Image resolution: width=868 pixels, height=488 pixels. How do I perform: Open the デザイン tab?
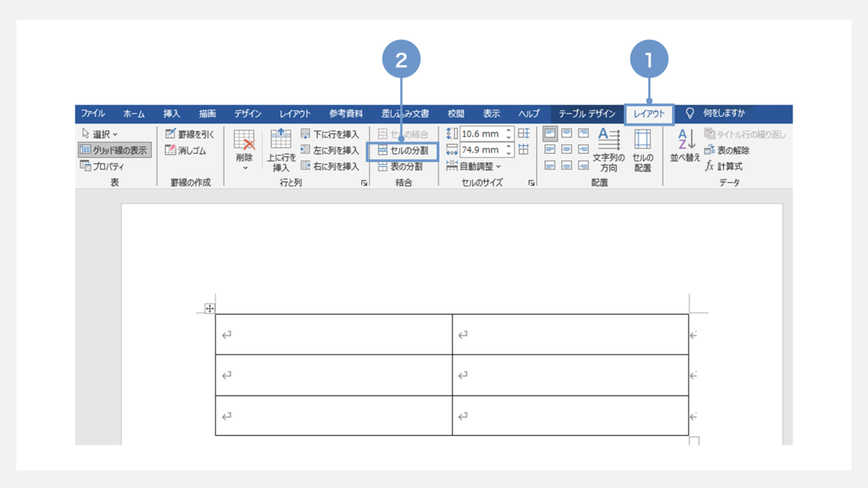[248, 114]
